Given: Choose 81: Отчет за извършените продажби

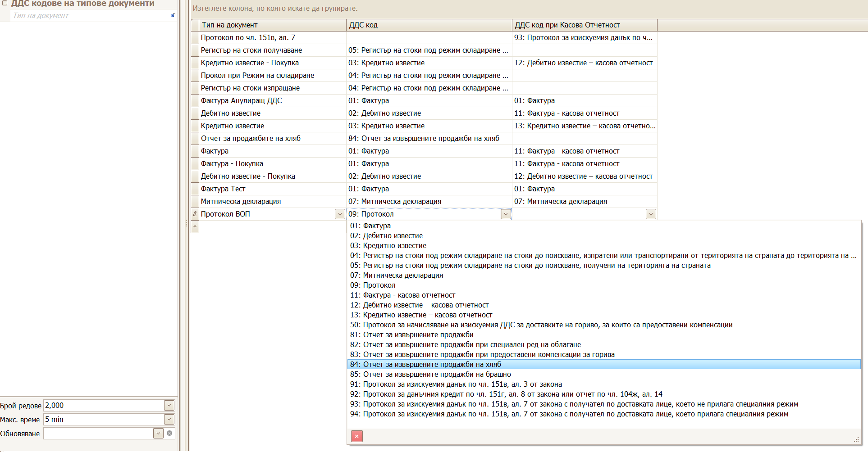Looking at the screenshot, I should pyautogui.click(x=604, y=334).
